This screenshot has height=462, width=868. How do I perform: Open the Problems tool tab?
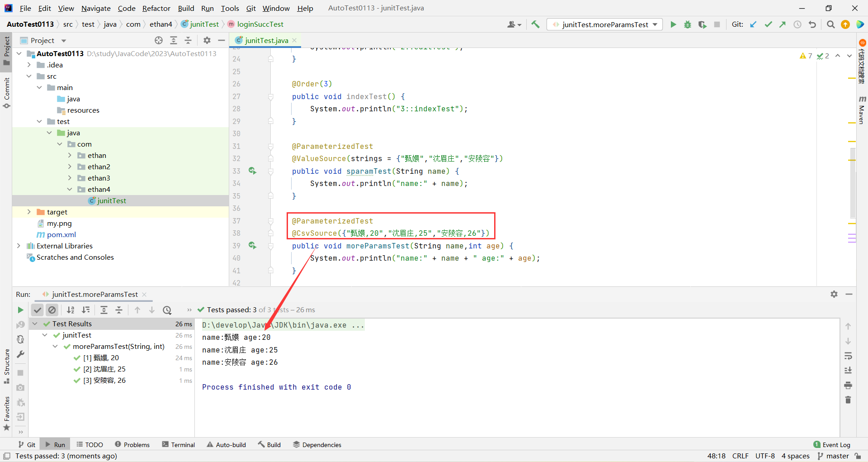132,445
